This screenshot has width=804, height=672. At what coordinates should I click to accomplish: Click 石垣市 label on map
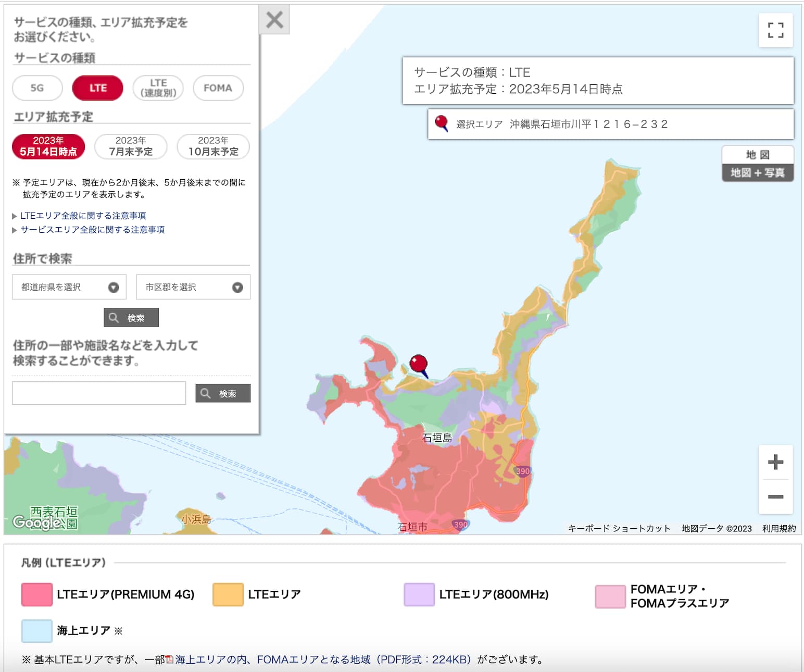[x=412, y=527]
